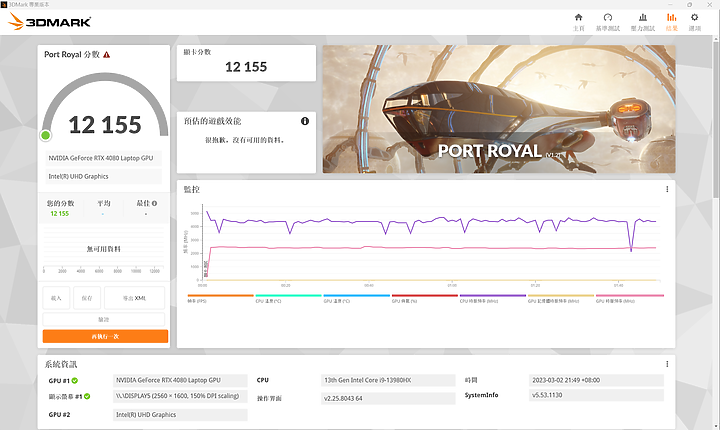Toggle the red GPU load legend swatch

pos(425,295)
